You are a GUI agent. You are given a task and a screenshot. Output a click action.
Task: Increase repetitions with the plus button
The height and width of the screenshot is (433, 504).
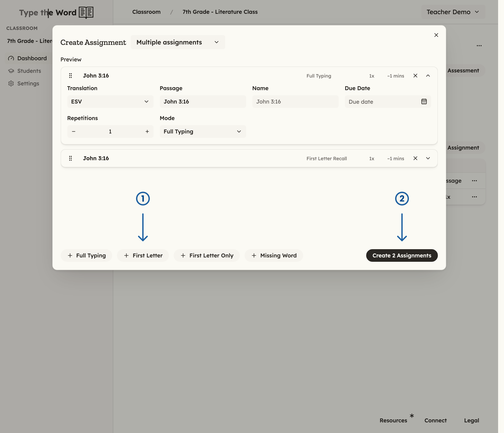pyautogui.click(x=147, y=131)
